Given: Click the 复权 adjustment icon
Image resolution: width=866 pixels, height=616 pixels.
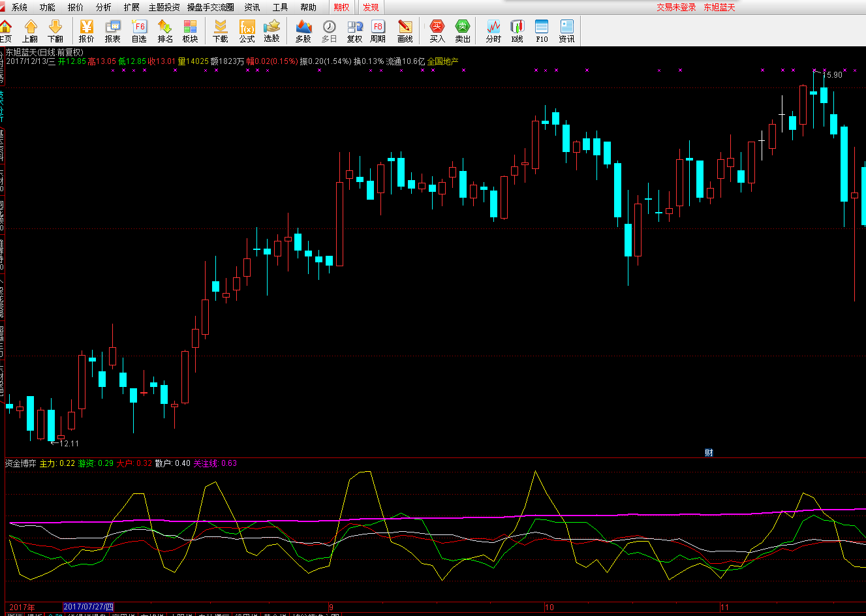Looking at the screenshot, I should tap(354, 31).
